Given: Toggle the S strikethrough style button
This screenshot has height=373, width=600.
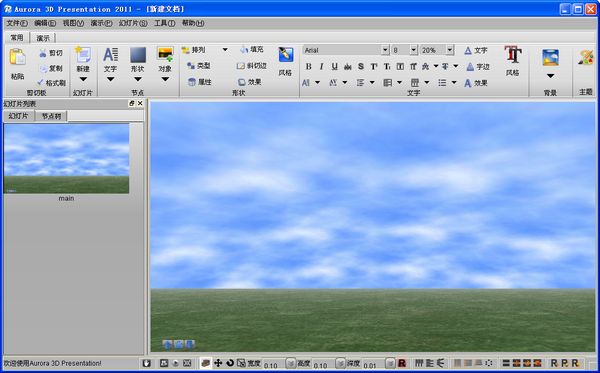Looking at the screenshot, I should (360, 67).
